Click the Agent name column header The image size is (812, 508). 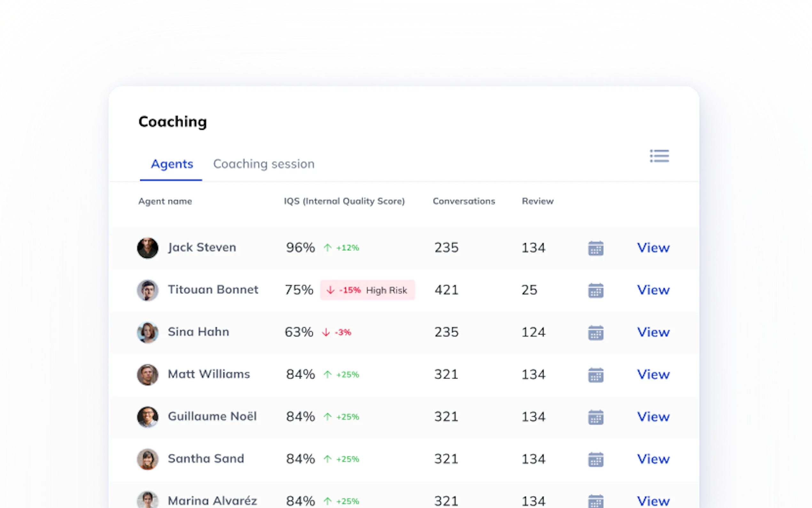(165, 201)
